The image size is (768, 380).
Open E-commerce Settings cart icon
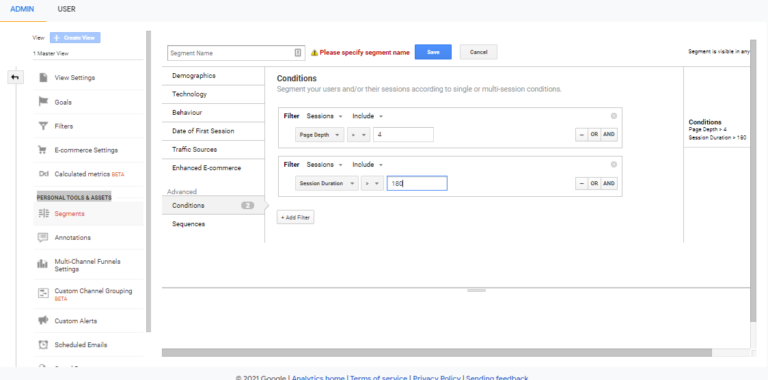coord(43,150)
